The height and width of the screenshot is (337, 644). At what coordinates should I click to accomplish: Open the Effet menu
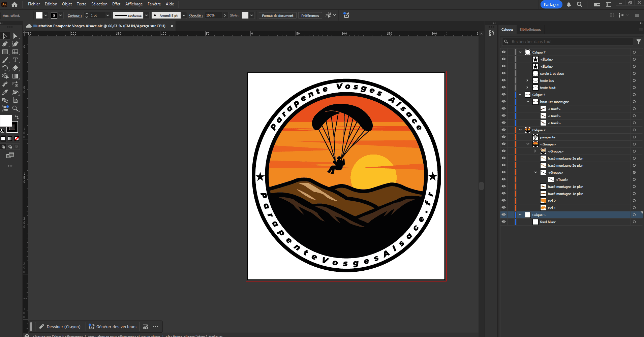click(x=116, y=4)
